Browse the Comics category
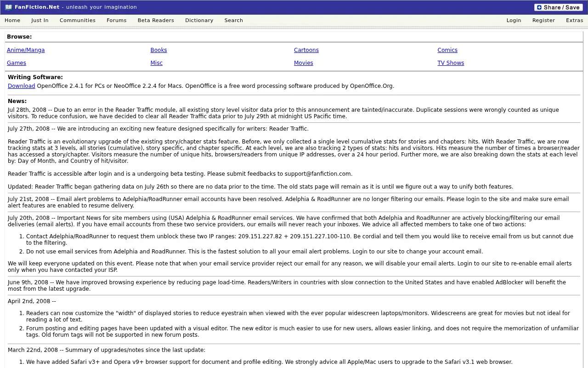Screen dimensions: 588x368 click(x=447, y=50)
